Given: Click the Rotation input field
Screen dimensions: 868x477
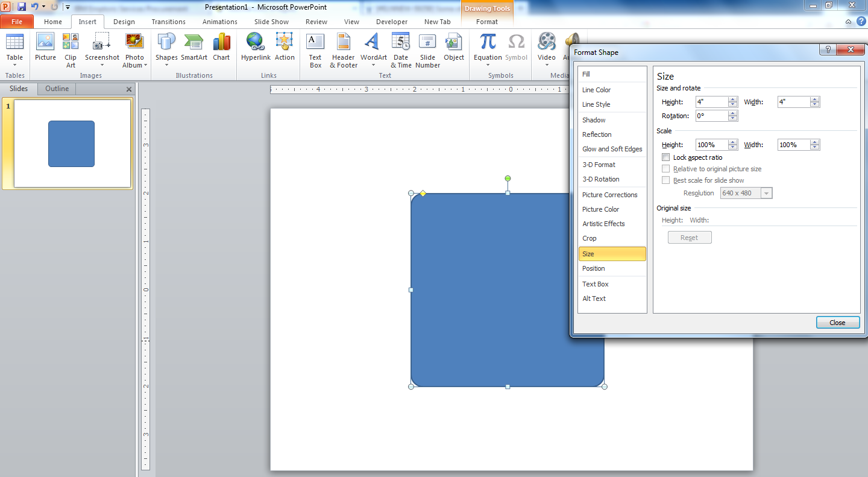Looking at the screenshot, I should click(x=712, y=116).
